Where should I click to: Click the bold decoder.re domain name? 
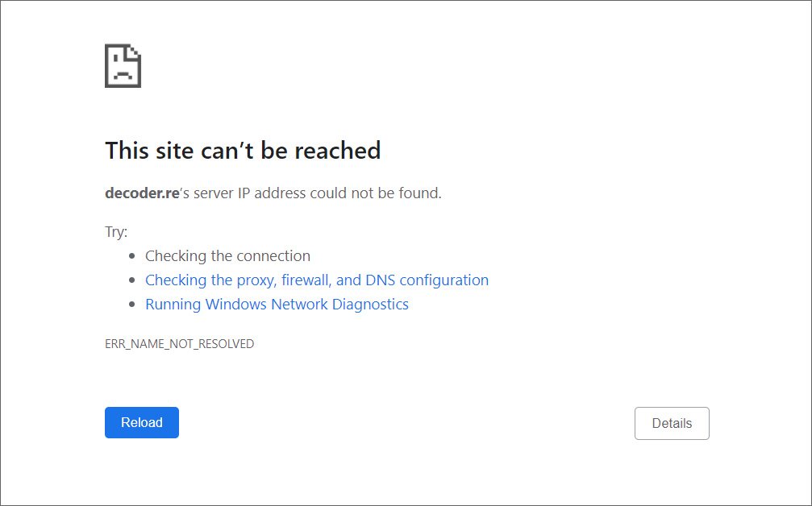(x=142, y=193)
